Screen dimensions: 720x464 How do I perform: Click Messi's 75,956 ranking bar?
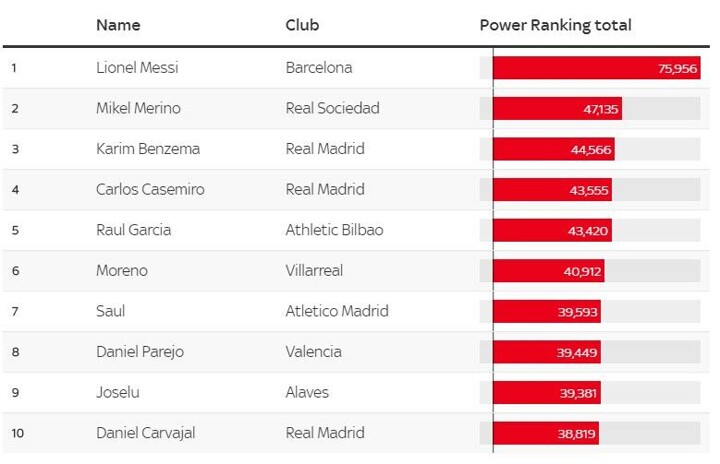(596, 68)
